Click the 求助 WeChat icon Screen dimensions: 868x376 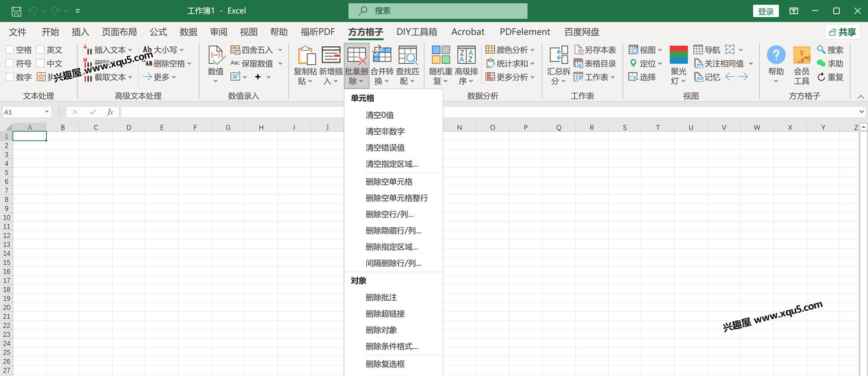coord(830,63)
